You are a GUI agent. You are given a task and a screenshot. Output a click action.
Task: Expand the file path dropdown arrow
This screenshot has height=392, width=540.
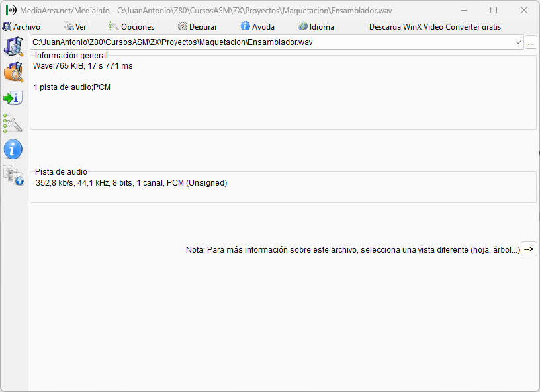point(517,42)
